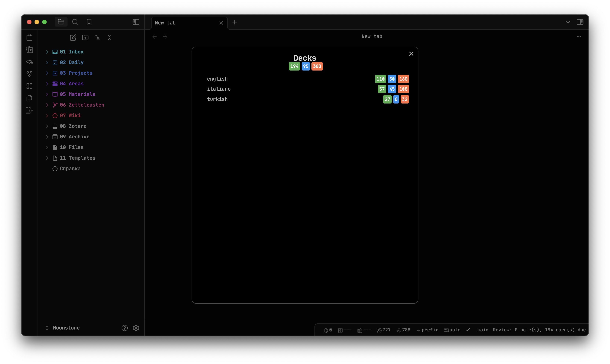Click the orange 300 total cards badge

pyautogui.click(x=317, y=66)
